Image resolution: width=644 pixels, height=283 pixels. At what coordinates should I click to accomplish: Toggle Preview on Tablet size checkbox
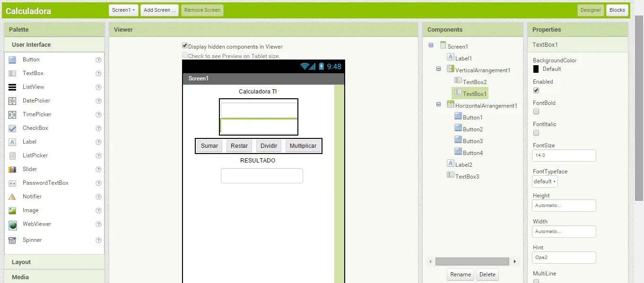[185, 55]
